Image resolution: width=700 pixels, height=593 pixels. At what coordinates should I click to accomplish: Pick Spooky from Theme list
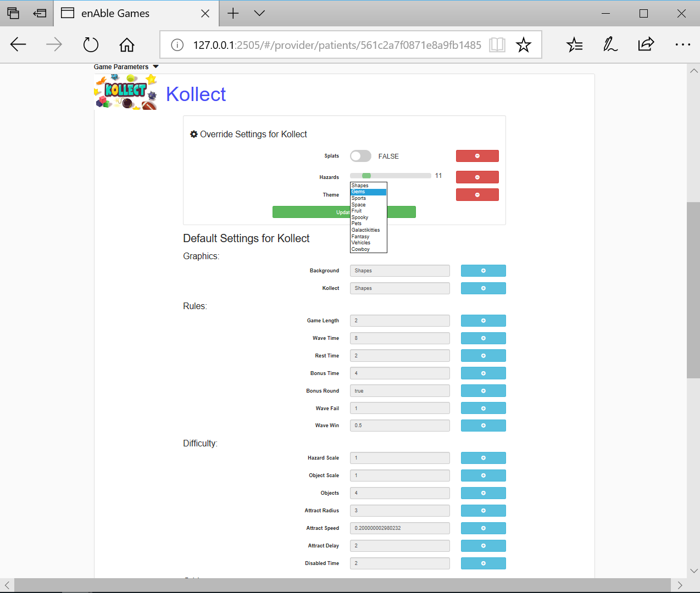[368, 217]
